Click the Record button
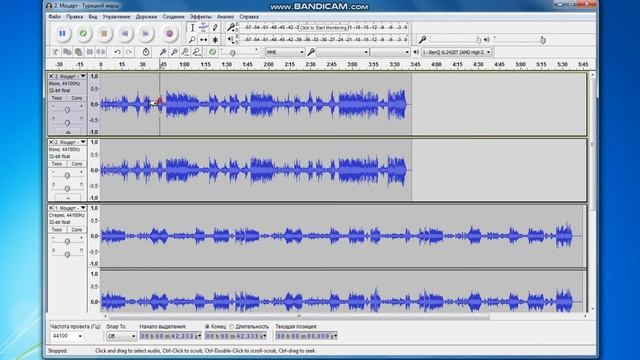The height and width of the screenshot is (360, 640). (169, 33)
